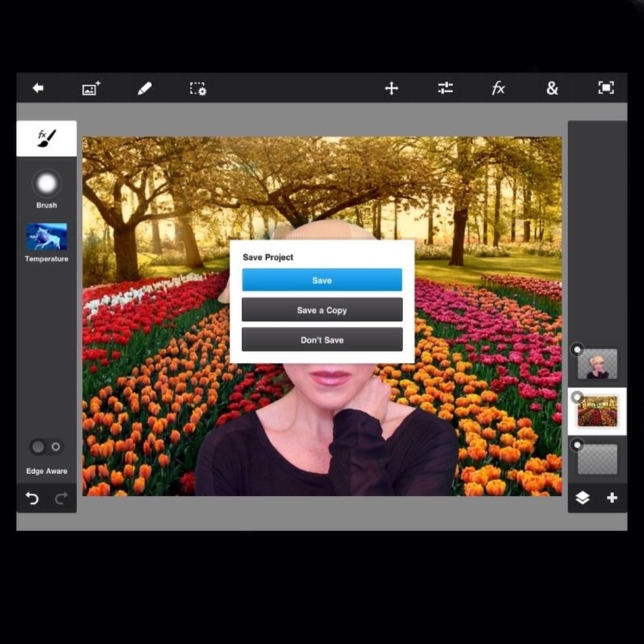
Task: Open the Brush size preview
Action: pyautogui.click(x=47, y=184)
